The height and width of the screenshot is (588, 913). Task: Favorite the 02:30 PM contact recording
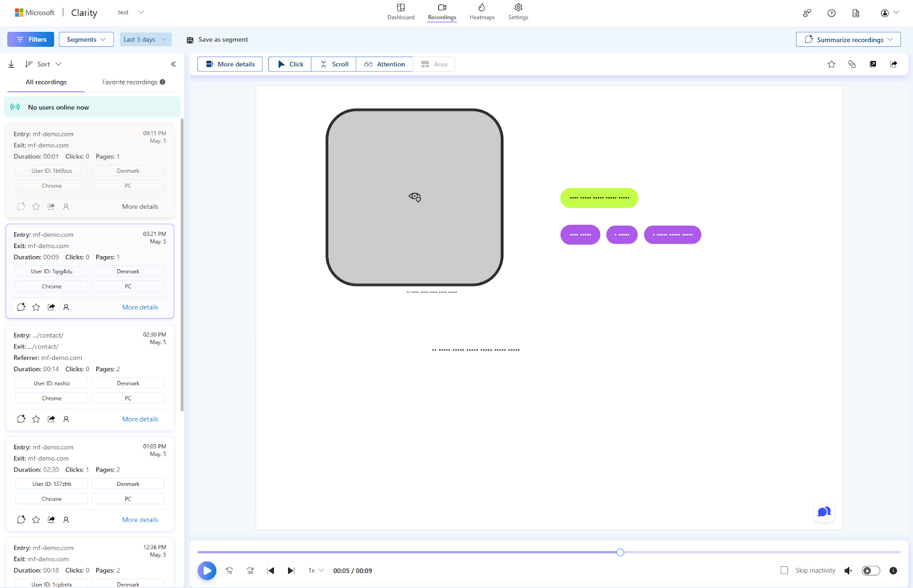click(36, 419)
